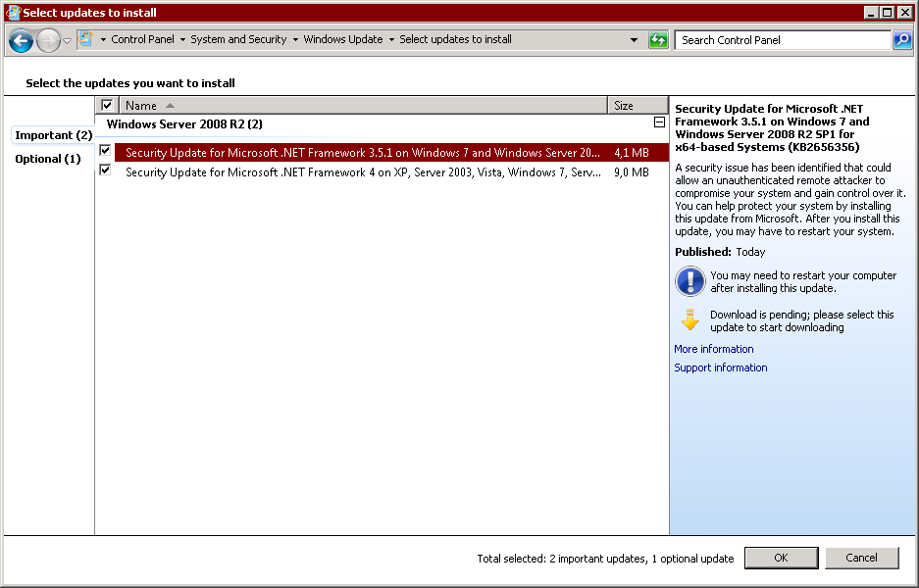The image size is (919, 588).
Task: Click the search magnifier icon
Action: coord(902,40)
